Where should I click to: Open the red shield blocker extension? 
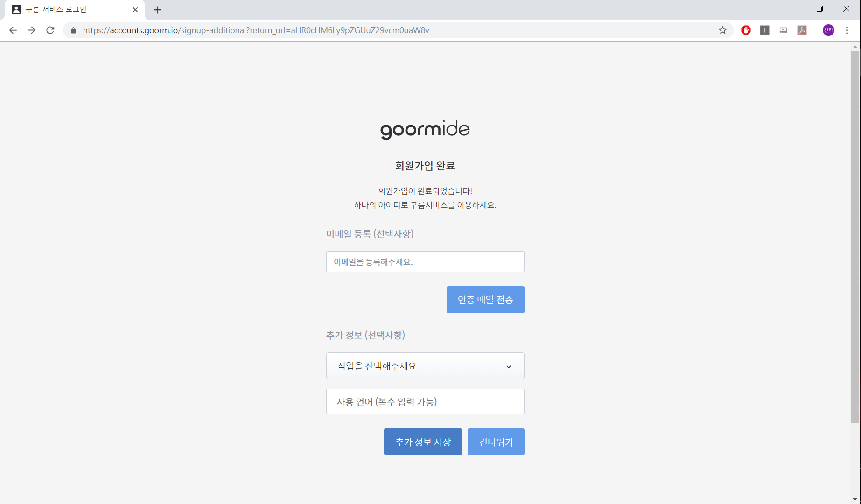point(746,30)
